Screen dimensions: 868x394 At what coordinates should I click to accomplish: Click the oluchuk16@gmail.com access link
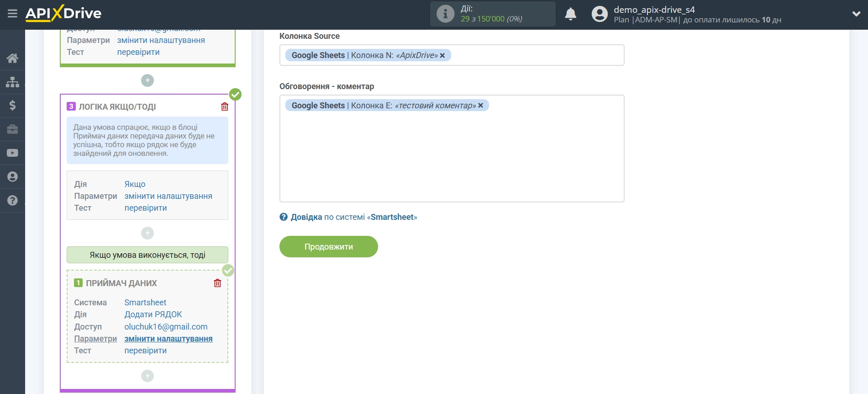[x=166, y=327]
